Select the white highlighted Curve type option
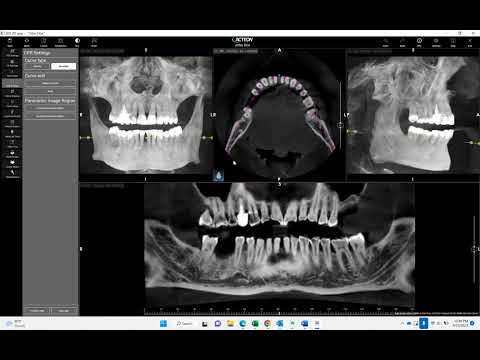Screen dimensions: 480x360 [x=63, y=66]
